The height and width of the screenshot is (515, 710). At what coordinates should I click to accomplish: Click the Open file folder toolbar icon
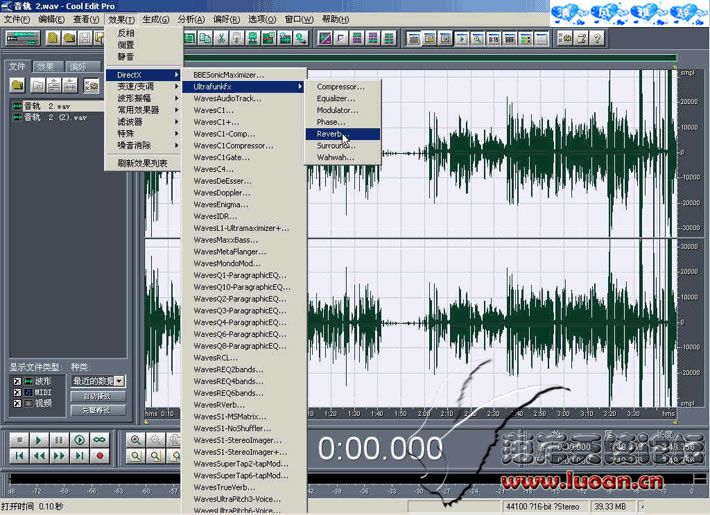click(69, 39)
